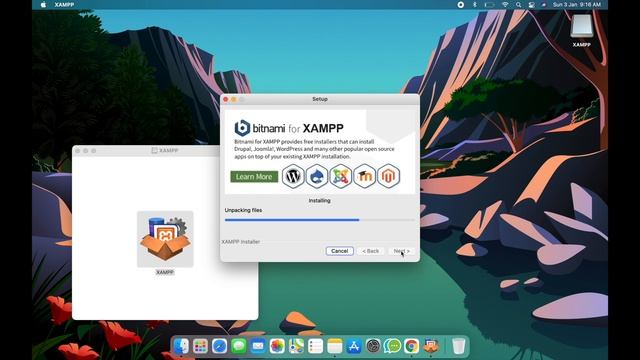Open System Preferences from the Dock
Screen dimensions: 640x360
(x=373, y=346)
